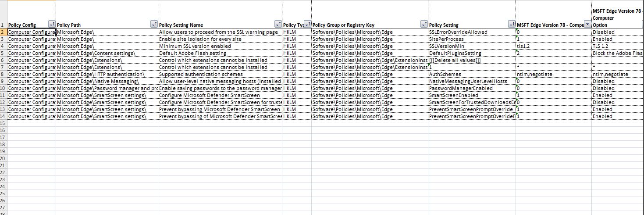
Task: Click the '[[[Delete all values]]]' cell
Action: 472,60
